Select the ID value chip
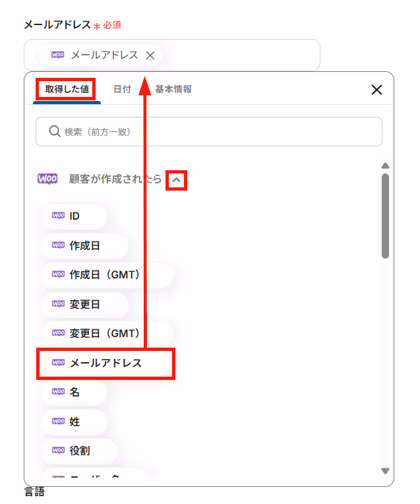 (75, 216)
